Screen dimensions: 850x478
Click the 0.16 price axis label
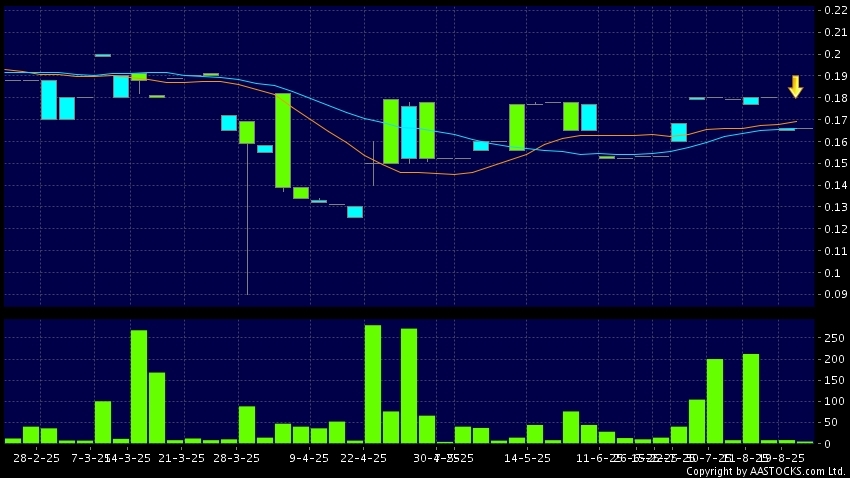(835, 142)
